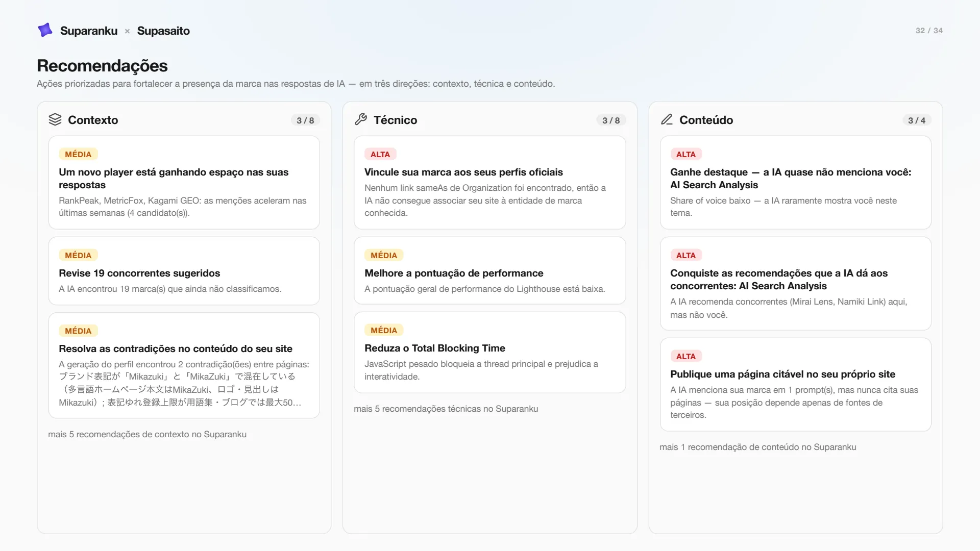Click the Suparanku brand name
Viewport: 980px width, 551px height.
[x=89, y=31]
